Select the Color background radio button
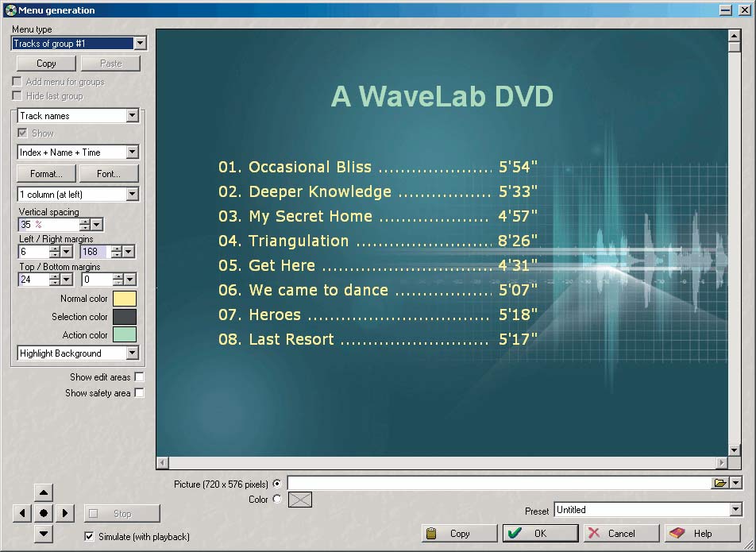The height and width of the screenshot is (552, 756). [x=277, y=500]
